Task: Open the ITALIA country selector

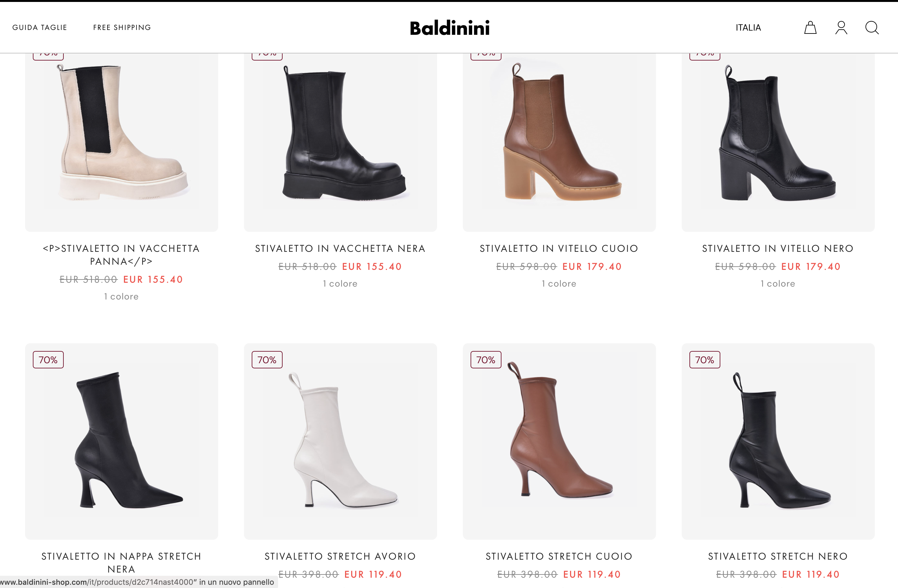Action: (748, 28)
